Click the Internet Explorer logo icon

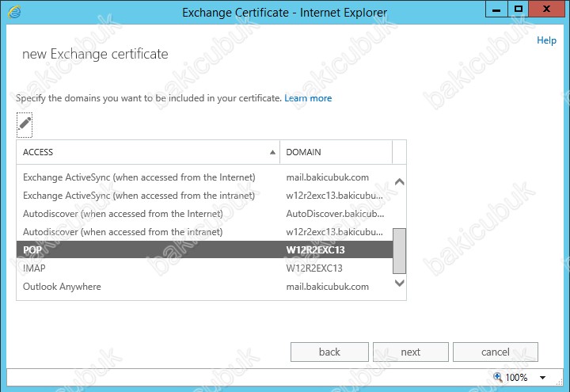(14, 12)
